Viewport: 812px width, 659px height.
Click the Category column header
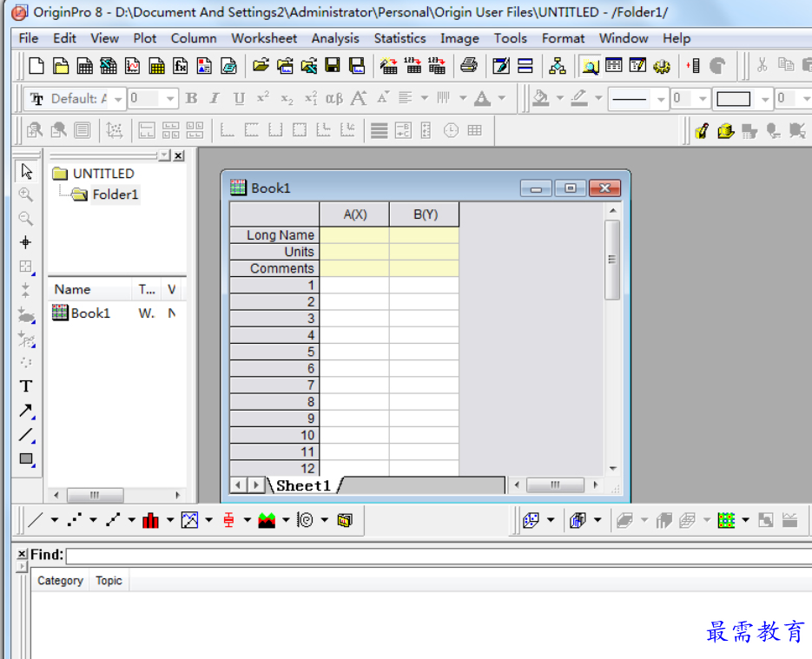(60, 580)
